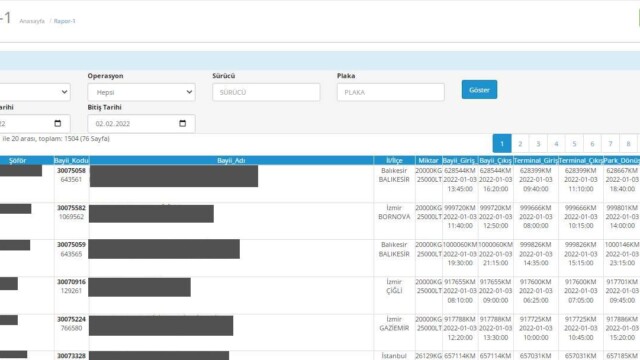The image size is (640, 360).
Task: Select dealer code 30073328 cell
Action: click(71, 356)
